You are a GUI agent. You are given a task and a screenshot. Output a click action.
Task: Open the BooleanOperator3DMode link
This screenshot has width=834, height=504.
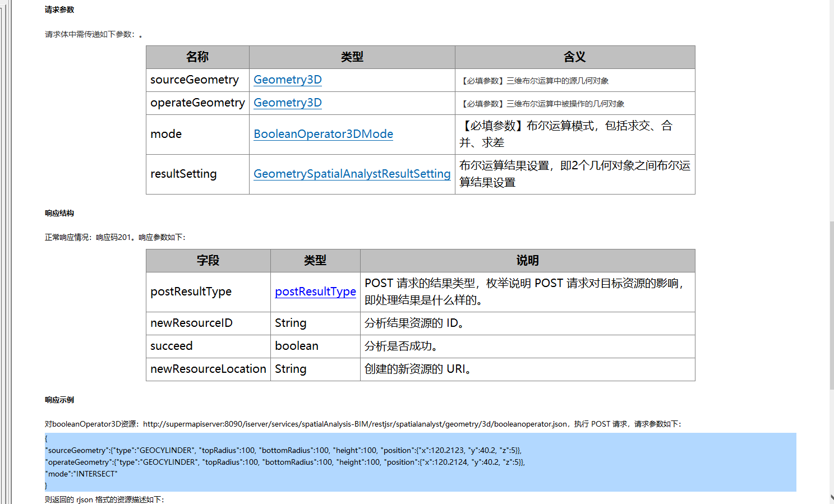[324, 134]
